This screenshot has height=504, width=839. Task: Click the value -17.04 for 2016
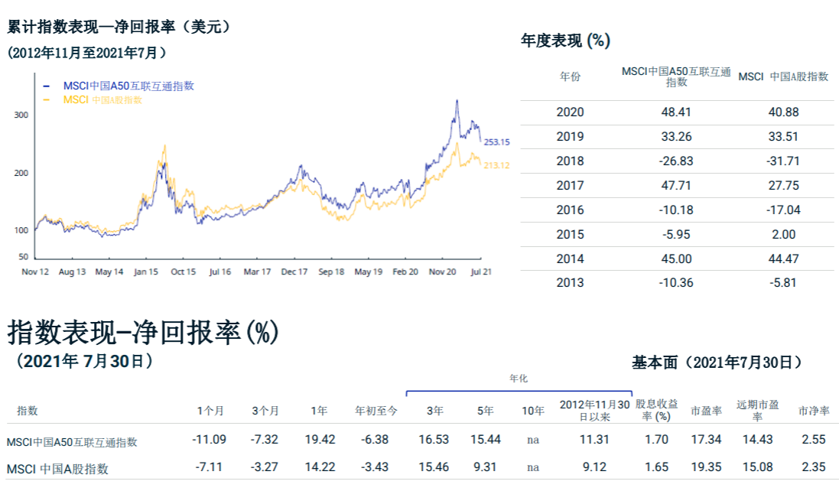(783, 210)
